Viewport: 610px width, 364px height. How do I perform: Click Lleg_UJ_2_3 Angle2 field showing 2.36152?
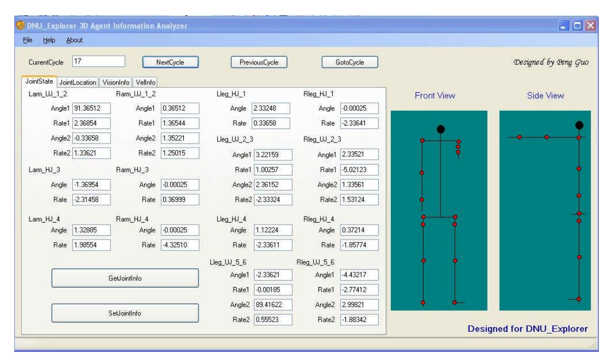tap(273, 185)
